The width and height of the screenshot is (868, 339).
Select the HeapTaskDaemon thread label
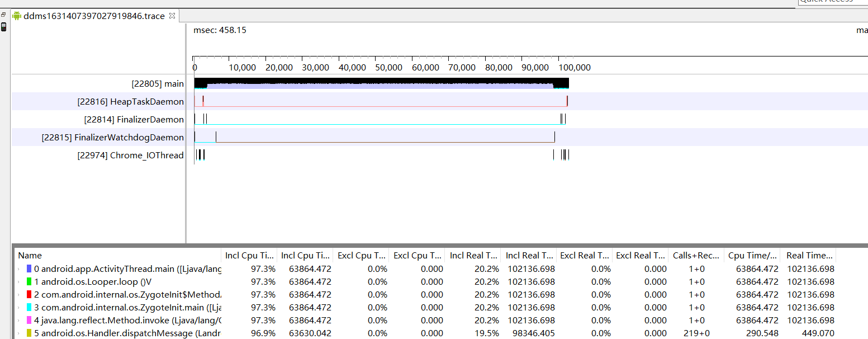131,102
